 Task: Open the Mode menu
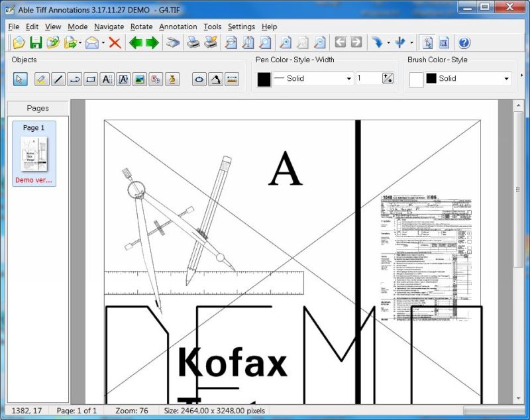click(x=78, y=26)
